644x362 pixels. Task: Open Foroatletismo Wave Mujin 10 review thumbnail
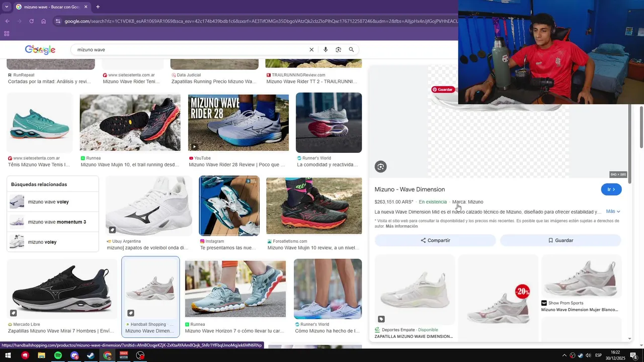[314, 206]
